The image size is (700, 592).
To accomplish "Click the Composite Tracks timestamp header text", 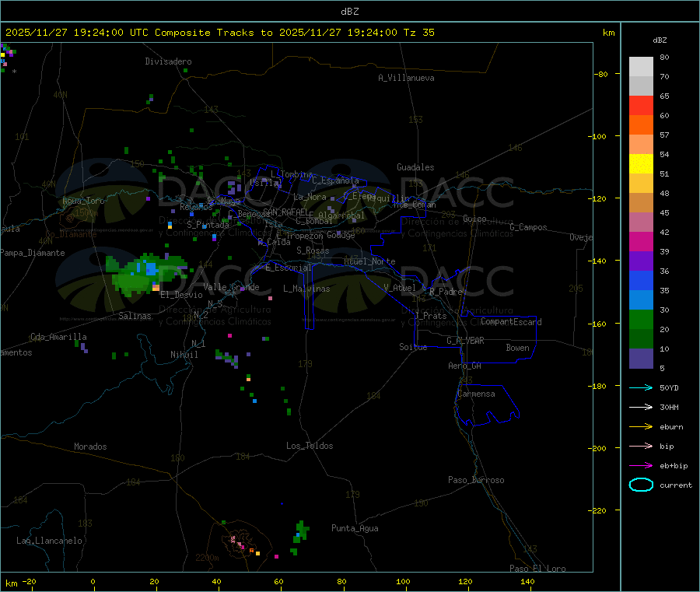I will pyautogui.click(x=220, y=33).
